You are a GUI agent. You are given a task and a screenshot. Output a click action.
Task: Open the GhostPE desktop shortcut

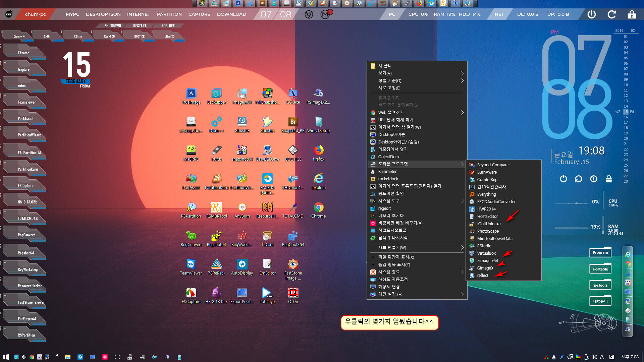(x=242, y=125)
